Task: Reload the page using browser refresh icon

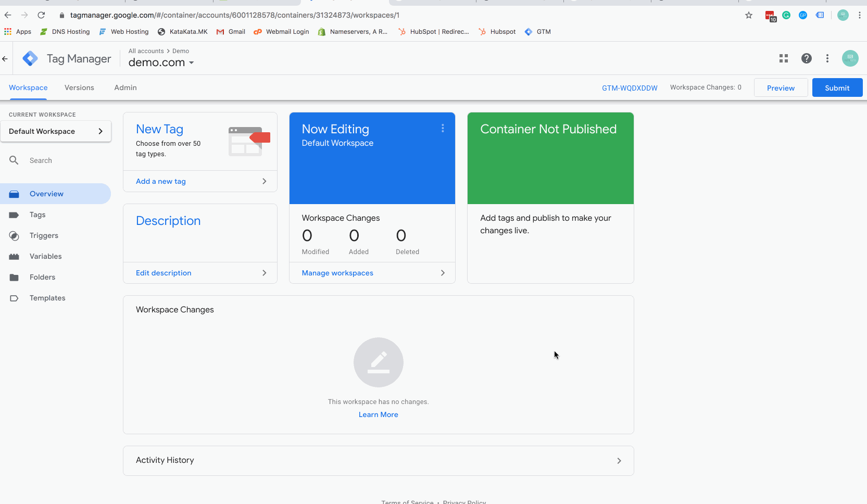Action: click(x=41, y=15)
